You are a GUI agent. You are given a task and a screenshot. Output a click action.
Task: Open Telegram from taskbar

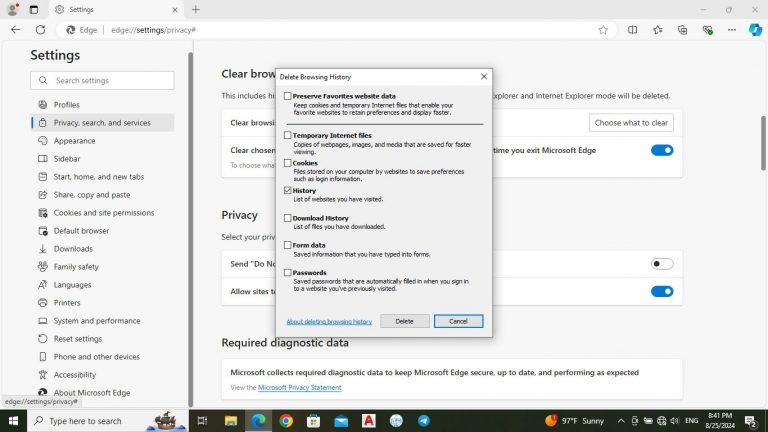[x=424, y=421]
